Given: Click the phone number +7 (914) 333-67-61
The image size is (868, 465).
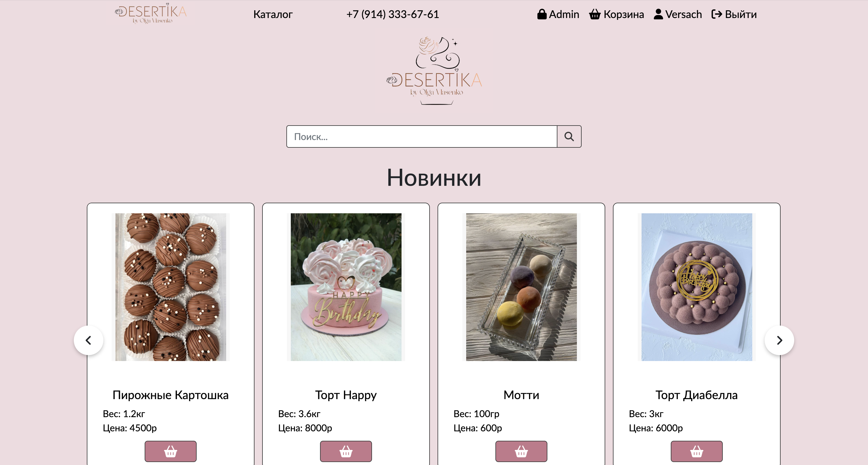Looking at the screenshot, I should (x=393, y=14).
